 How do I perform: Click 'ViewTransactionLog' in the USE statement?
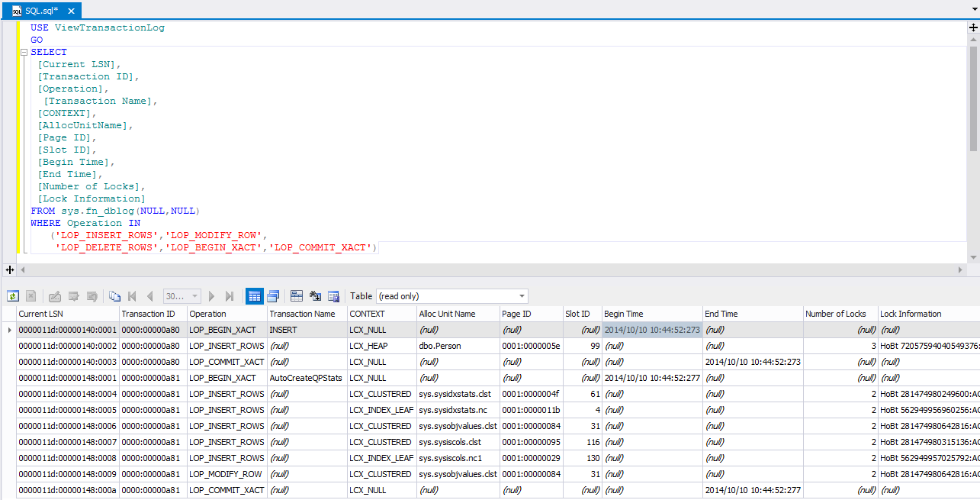pyautogui.click(x=110, y=27)
